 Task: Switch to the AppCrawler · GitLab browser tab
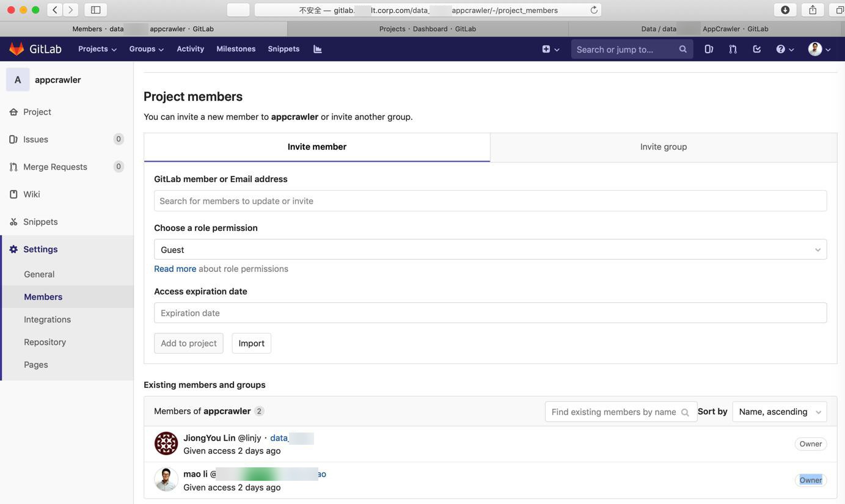click(705, 29)
